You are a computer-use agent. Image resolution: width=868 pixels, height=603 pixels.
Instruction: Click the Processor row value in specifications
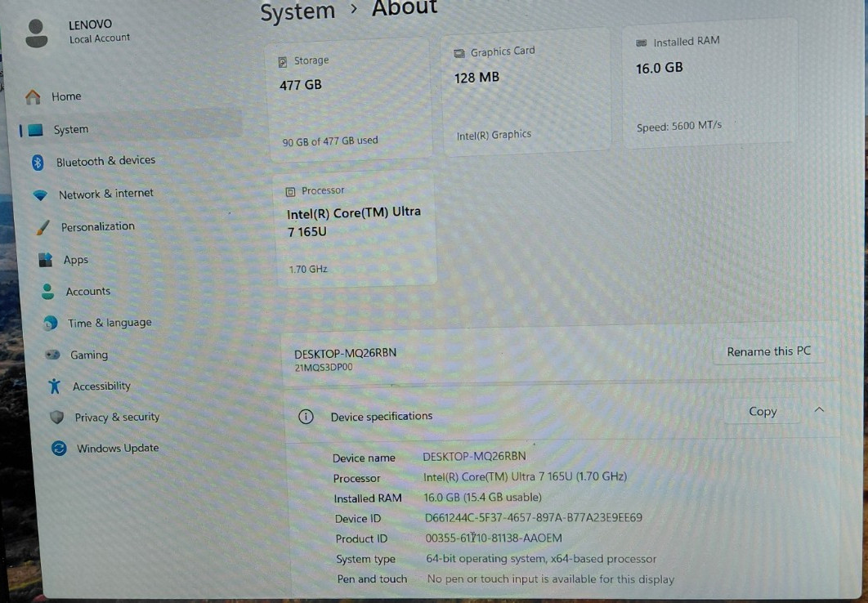tap(525, 477)
